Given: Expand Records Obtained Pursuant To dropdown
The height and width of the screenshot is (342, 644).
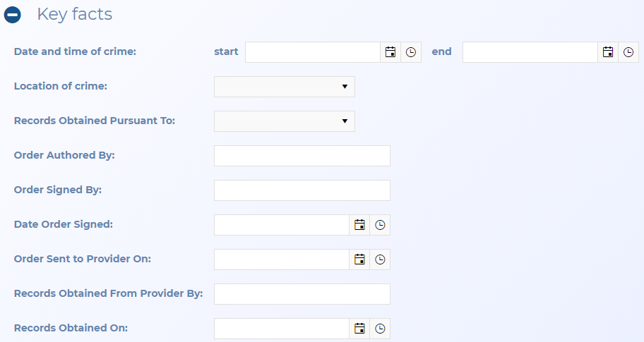Looking at the screenshot, I should pyautogui.click(x=284, y=121).
